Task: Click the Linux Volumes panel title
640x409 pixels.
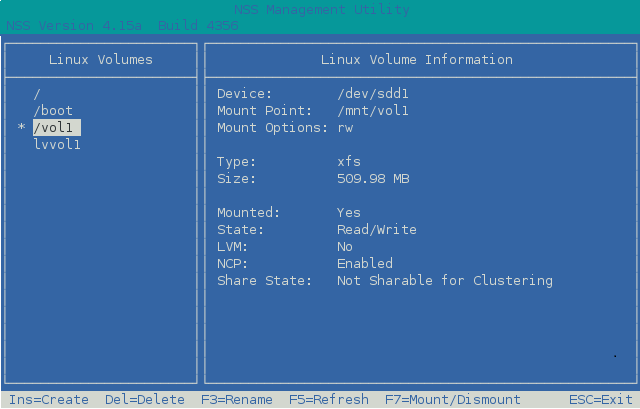Action: click(x=101, y=59)
